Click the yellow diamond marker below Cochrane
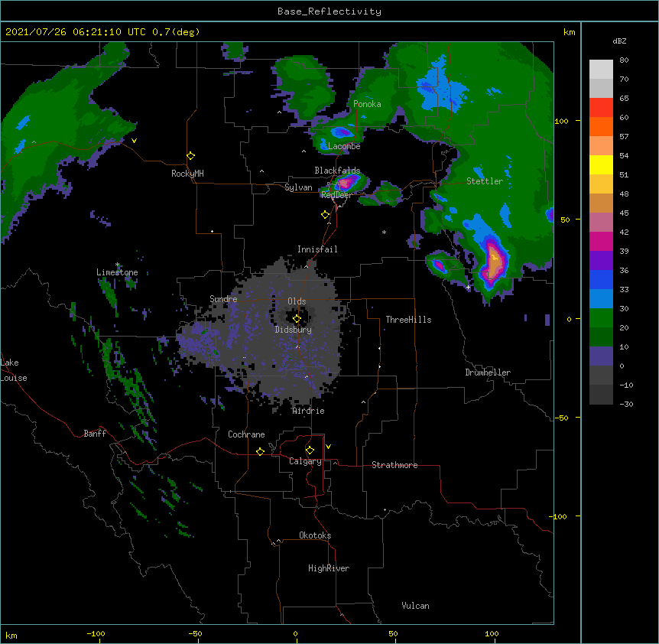The image size is (659, 644). (x=260, y=451)
